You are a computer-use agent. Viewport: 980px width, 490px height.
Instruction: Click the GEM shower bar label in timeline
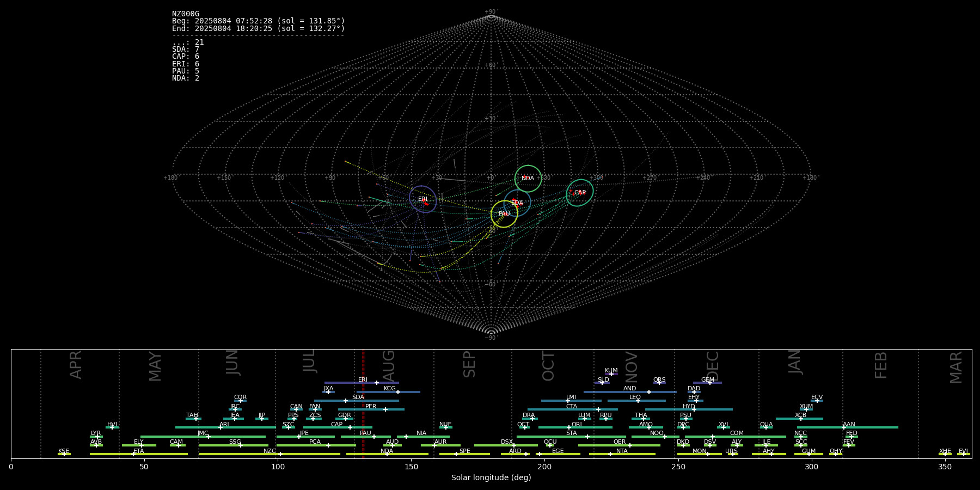point(708,380)
